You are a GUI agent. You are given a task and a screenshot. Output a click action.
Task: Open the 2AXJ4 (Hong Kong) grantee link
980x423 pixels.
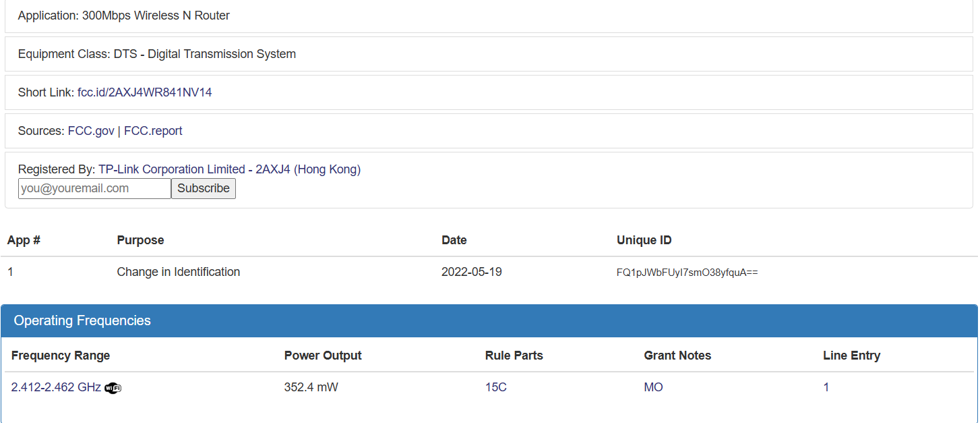(308, 169)
